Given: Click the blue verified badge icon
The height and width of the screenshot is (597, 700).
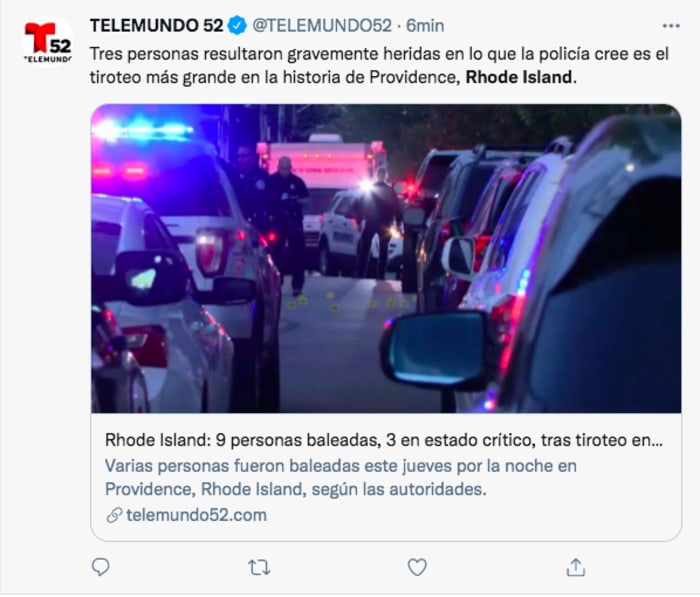Looking at the screenshot, I should point(237,26).
